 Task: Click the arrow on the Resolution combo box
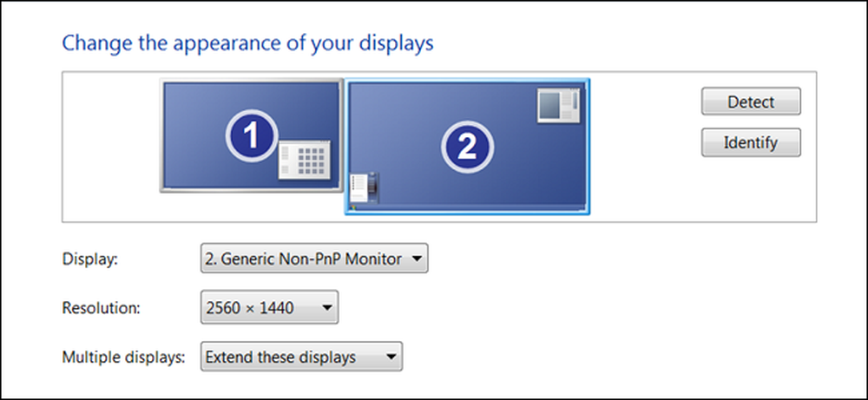click(x=326, y=307)
